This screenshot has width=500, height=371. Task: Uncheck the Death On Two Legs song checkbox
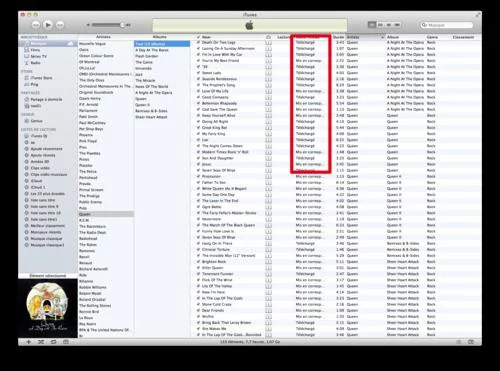198,42
